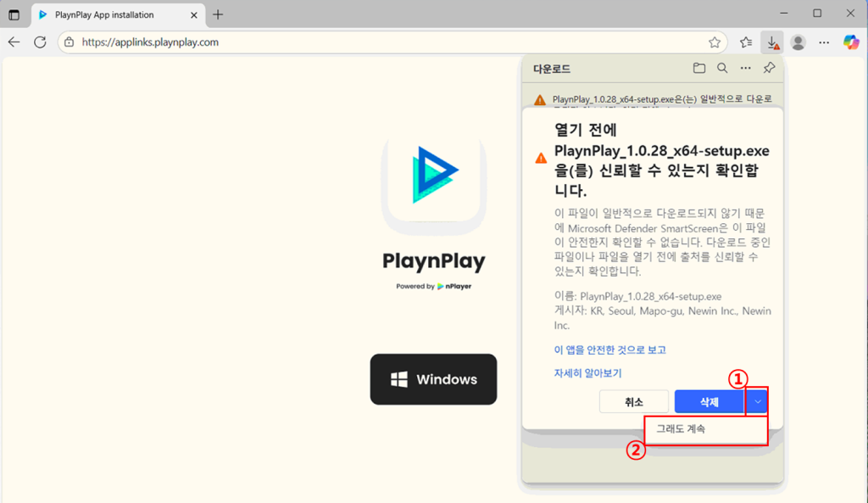Viewport: 868px width, 503px height.
Task: Click the blue 삭제 button
Action: coord(709,402)
